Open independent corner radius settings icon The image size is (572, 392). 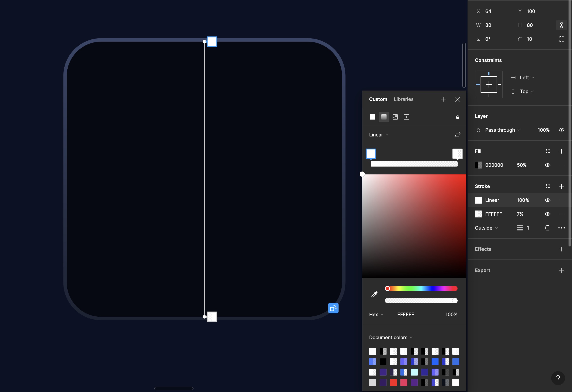click(561, 39)
